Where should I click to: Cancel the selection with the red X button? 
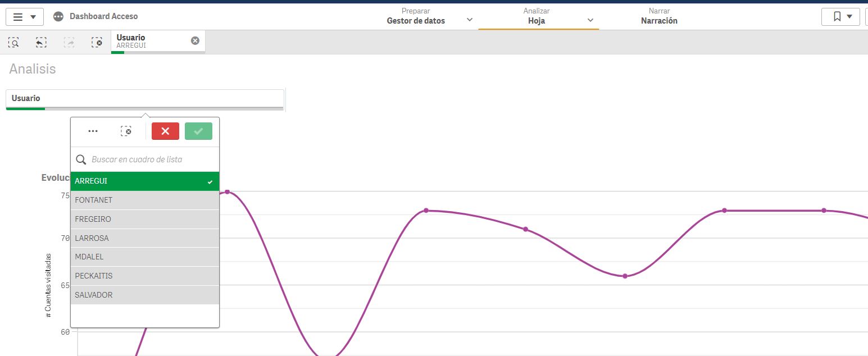(165, 131)
